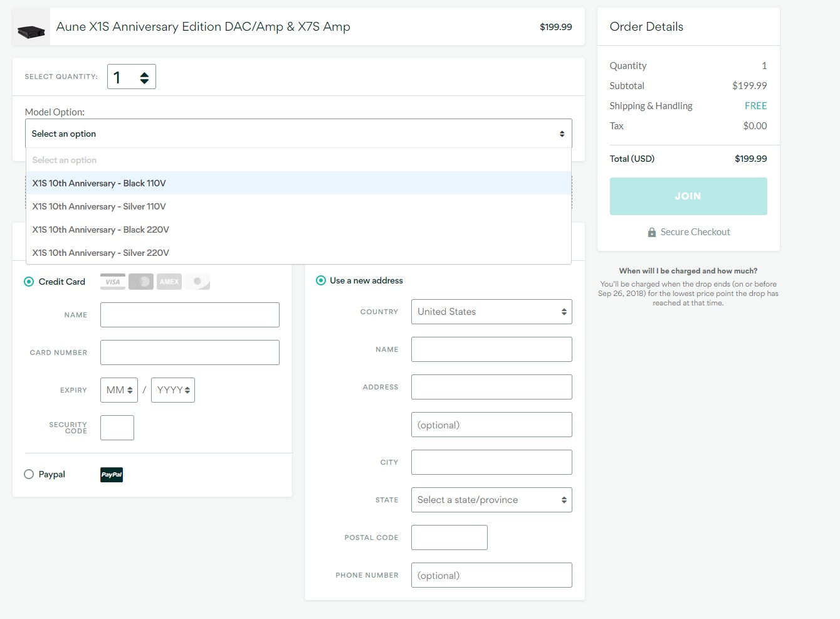Click the Card Number input field
The image size is (840, 619).
pyautogui.click(x=190, y=352)
